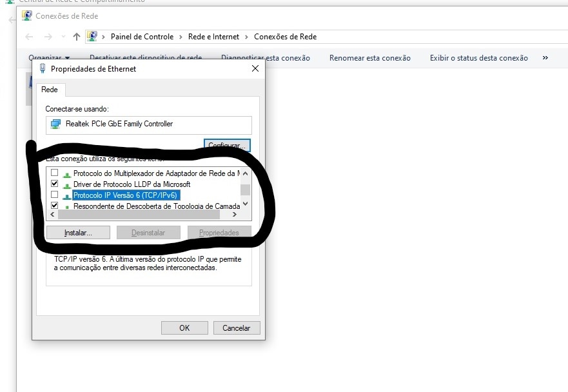The image size is (568, 392).
Task: Click Diagnosticar esta conexão toolbar command
Action: (266, 58)
